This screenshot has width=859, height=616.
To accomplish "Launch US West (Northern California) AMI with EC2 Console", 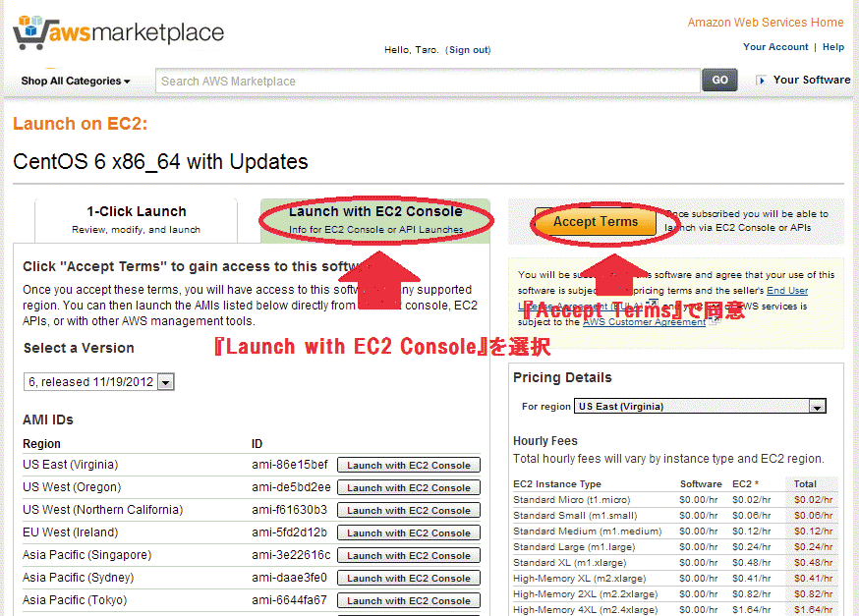I will tap(409, 510).
